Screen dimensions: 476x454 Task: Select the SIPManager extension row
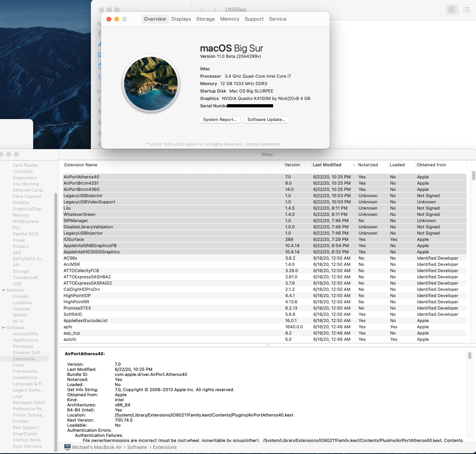(x=265, y=221)
